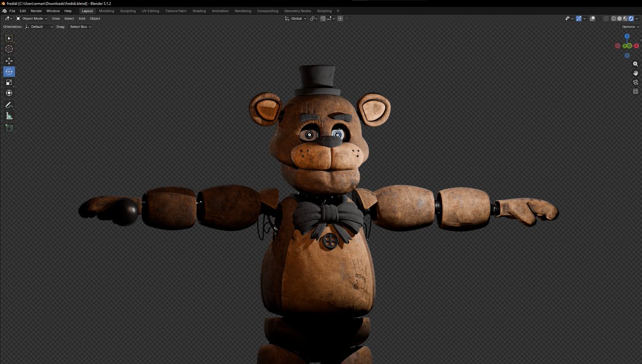Viewport: 642px width, 364px height.
Task: Switch to the Scripting workspace tab
Action: [324, 11]
